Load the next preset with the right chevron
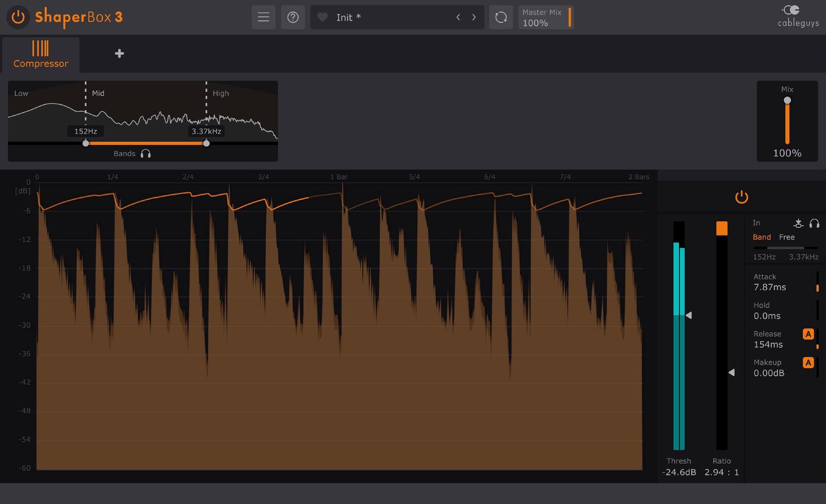The image size is (826, 504). tap(474, 17)
